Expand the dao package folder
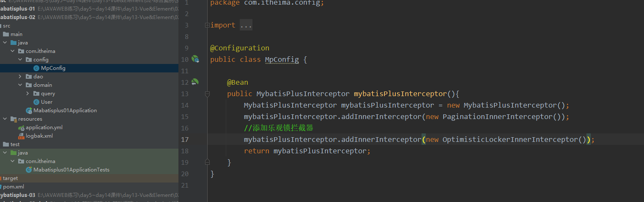Screen dimensions: 644x202 [20, 77]
